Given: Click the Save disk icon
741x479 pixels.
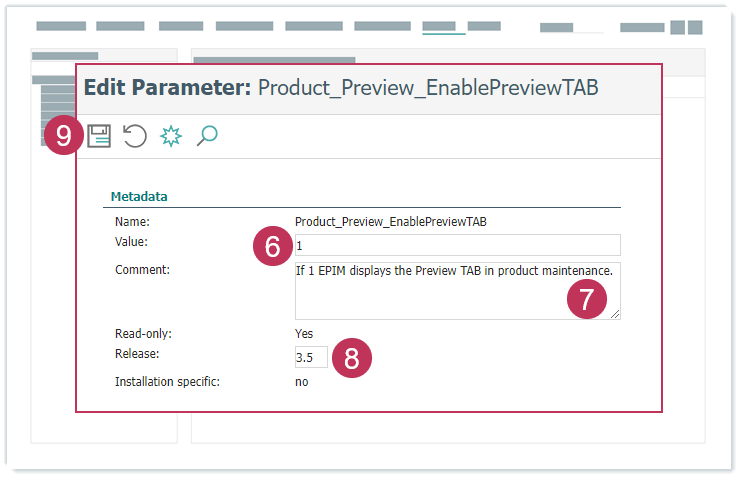Looking at the screenshot, I should tap(98, 136).
